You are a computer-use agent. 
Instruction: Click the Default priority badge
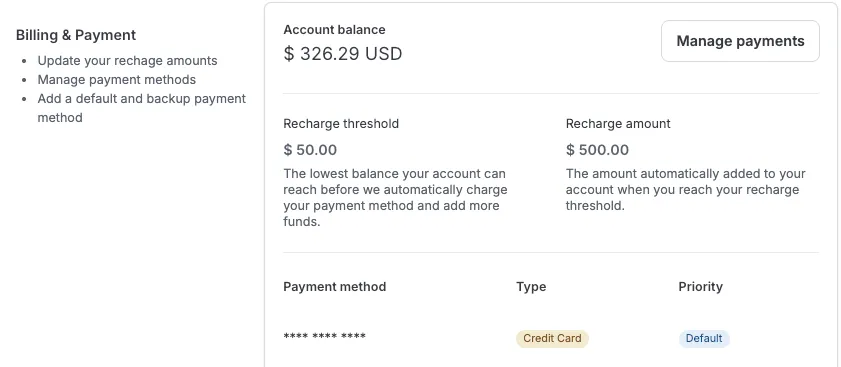(704, 339)
